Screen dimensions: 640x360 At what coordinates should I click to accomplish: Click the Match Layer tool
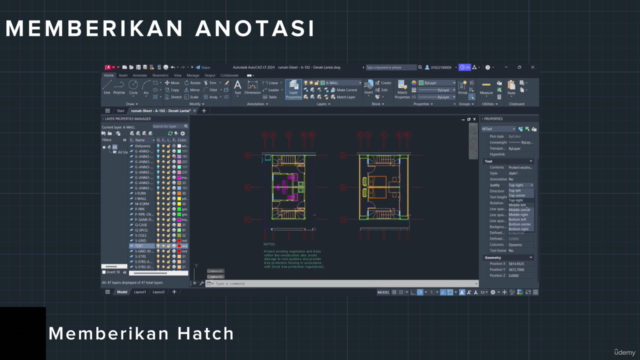343,97
